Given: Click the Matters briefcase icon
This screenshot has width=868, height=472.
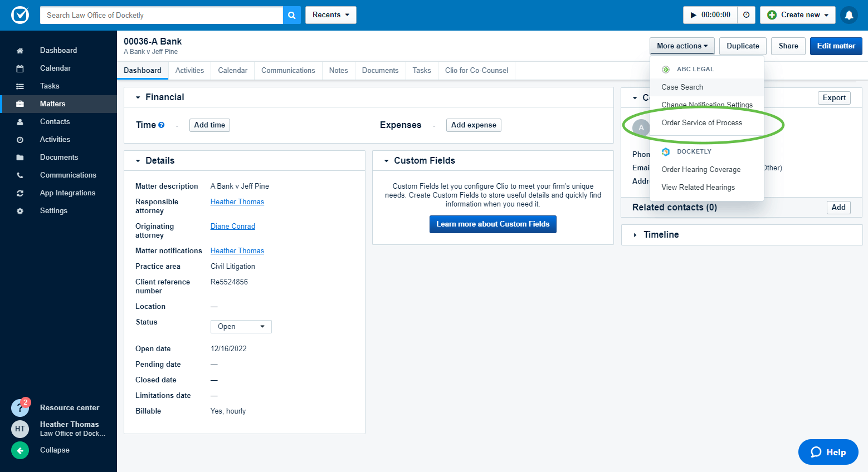Looking at the screenshot, I should pos(20,104).
